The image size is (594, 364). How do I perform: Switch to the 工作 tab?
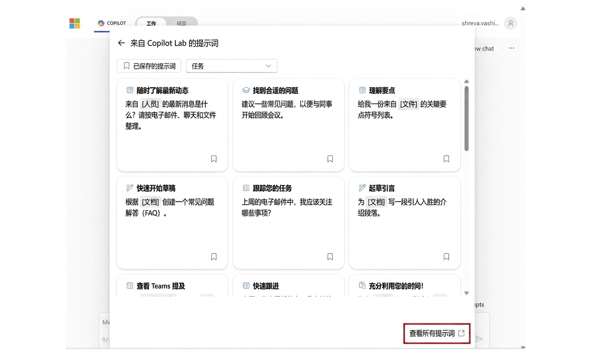[151, 23]
